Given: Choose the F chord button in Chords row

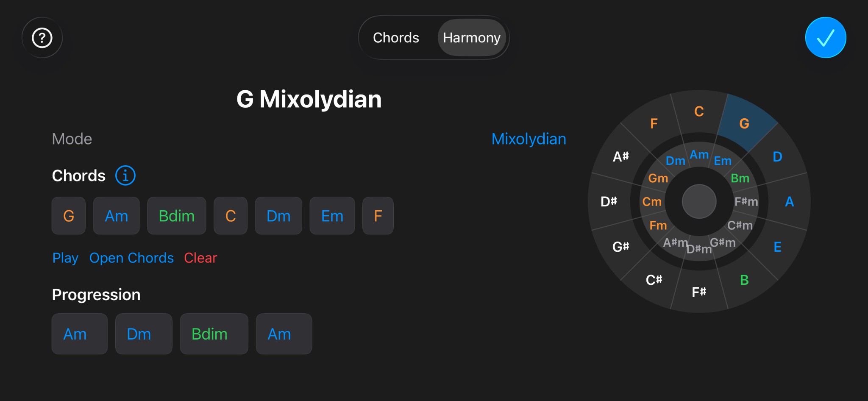Looking at the screenshot, I should [x=378, y=216].
